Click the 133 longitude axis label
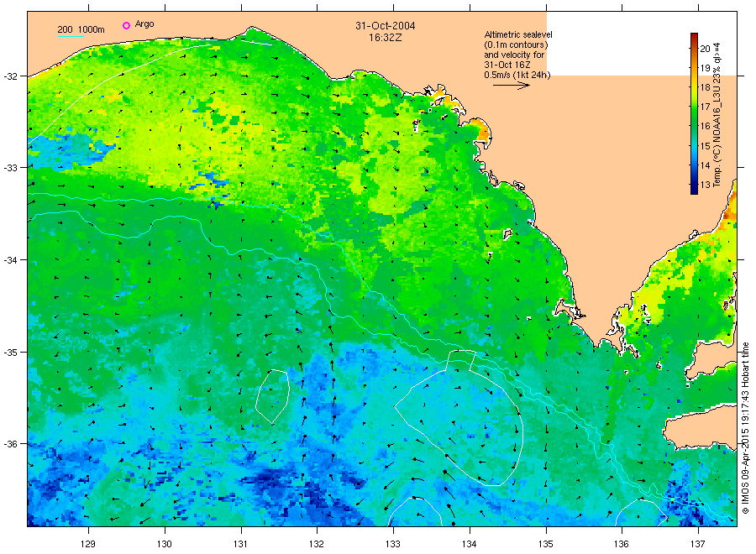The height and width of the screenshot is (554, 756). coord(393,544)
